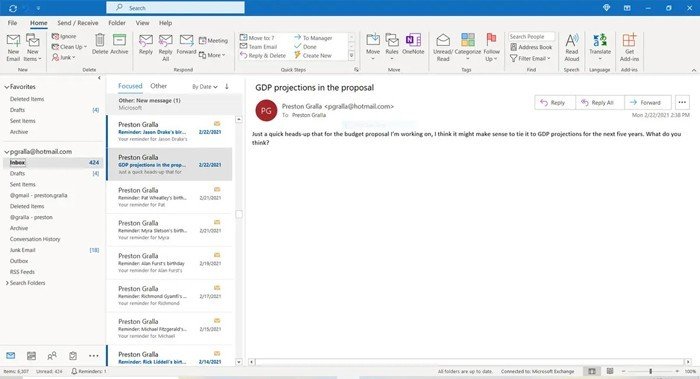Open the Follow Up flag menu

(492, 47)
